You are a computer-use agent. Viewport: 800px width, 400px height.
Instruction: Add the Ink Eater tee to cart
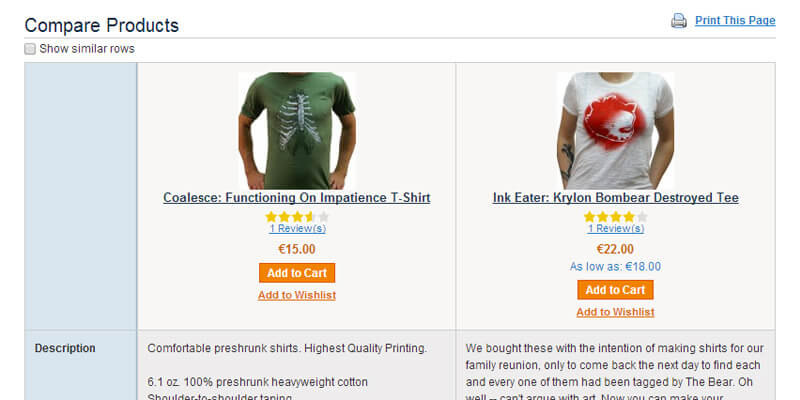coord(615,290)
